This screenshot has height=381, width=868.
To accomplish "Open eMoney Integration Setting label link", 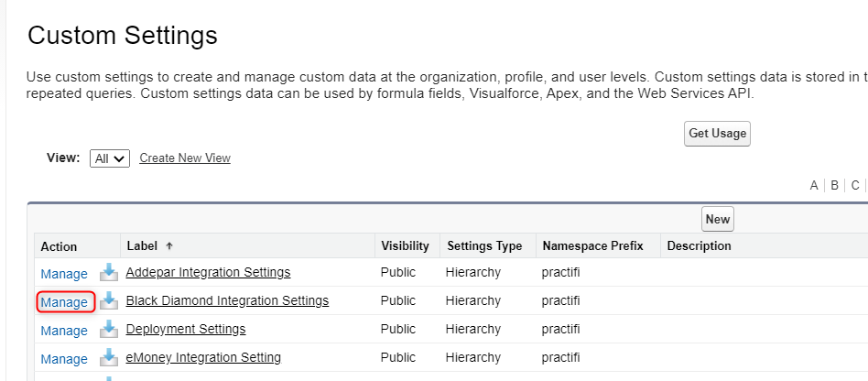I will coord(203,357).
